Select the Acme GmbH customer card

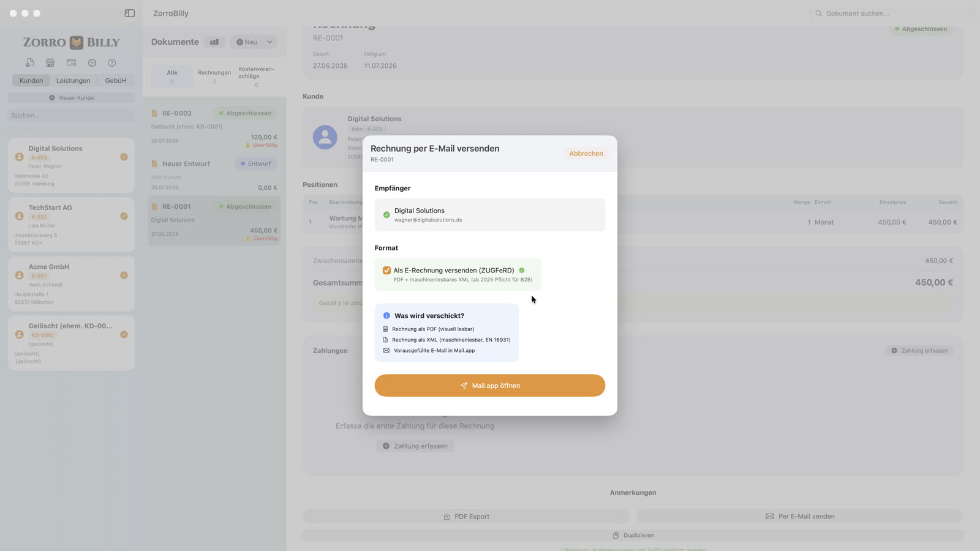click(x=71, y=284)
